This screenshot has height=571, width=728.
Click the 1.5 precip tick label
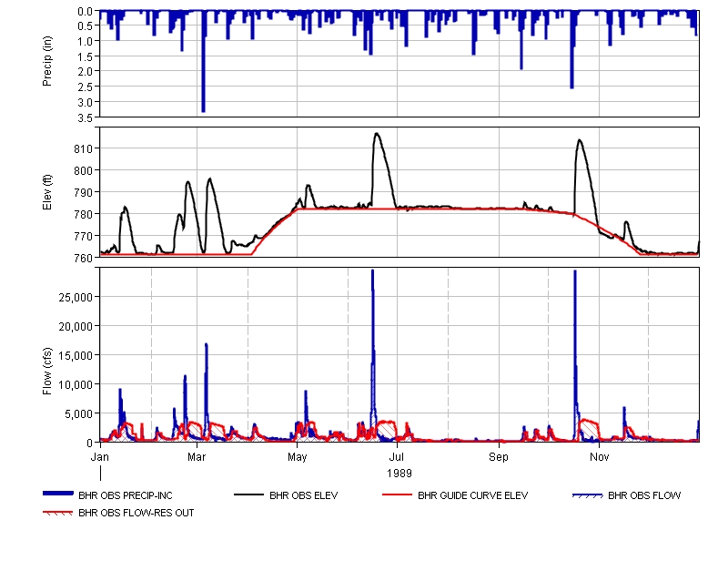pyautogui.click(x=85, y=56)
